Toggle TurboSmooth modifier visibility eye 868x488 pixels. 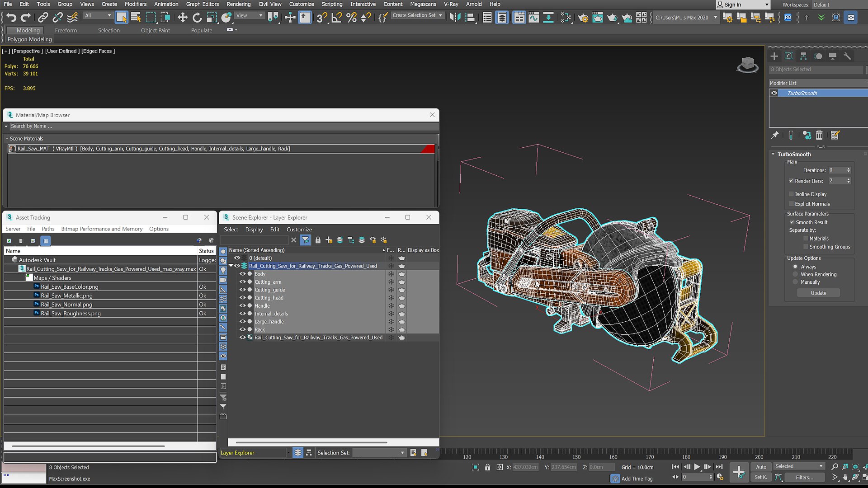(774, 93)
